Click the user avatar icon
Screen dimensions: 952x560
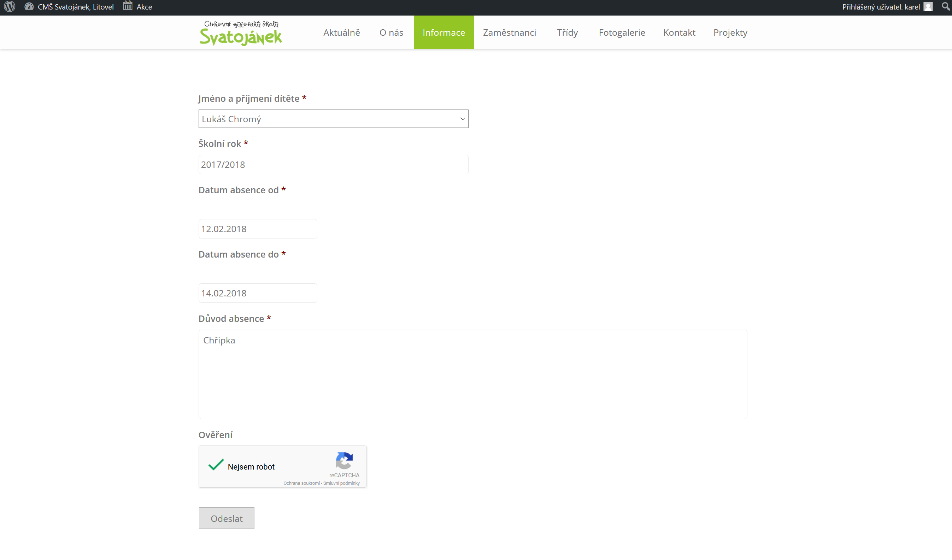tap(928, 7)
